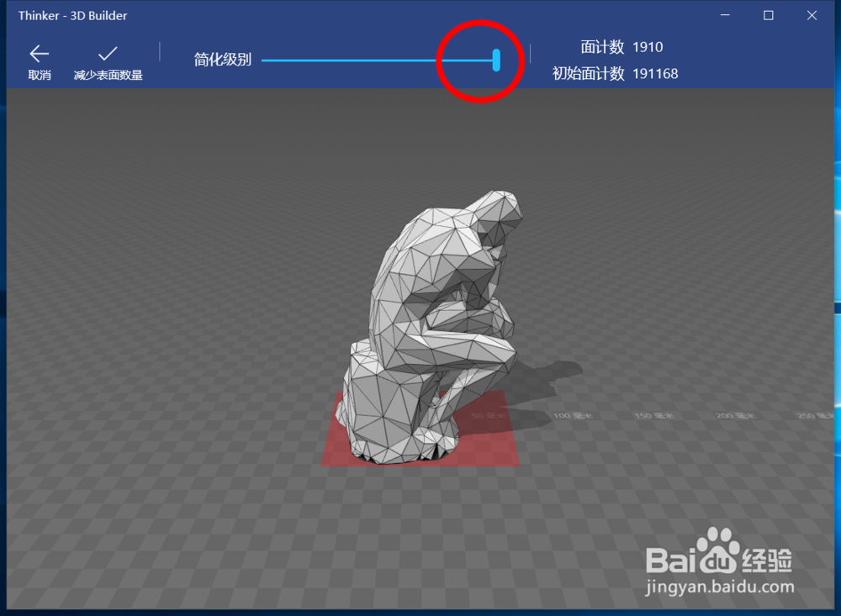Click the 150 毫米 ruler label on the grid

point(653,415)
